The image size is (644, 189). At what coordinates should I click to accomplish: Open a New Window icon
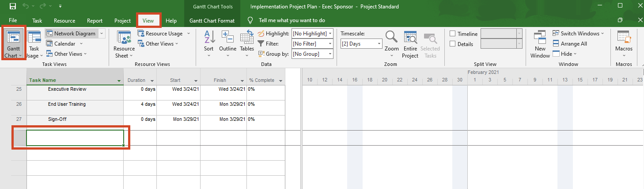(540, 39)
